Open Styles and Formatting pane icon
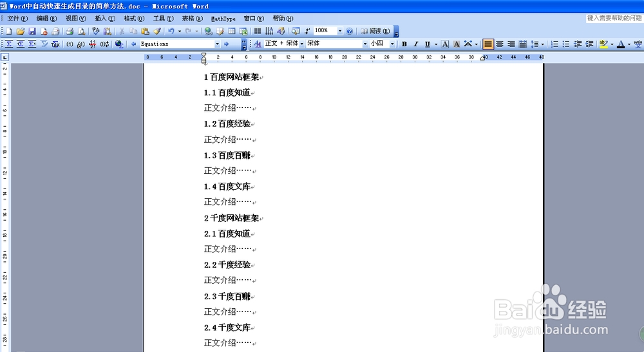Screen dimensions: 644x352 (x=258, y=44)
